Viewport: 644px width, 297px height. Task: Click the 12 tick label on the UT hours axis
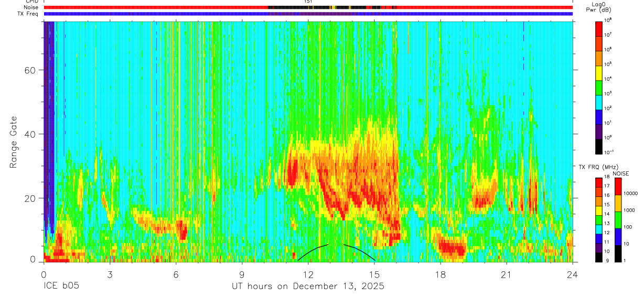308,274
